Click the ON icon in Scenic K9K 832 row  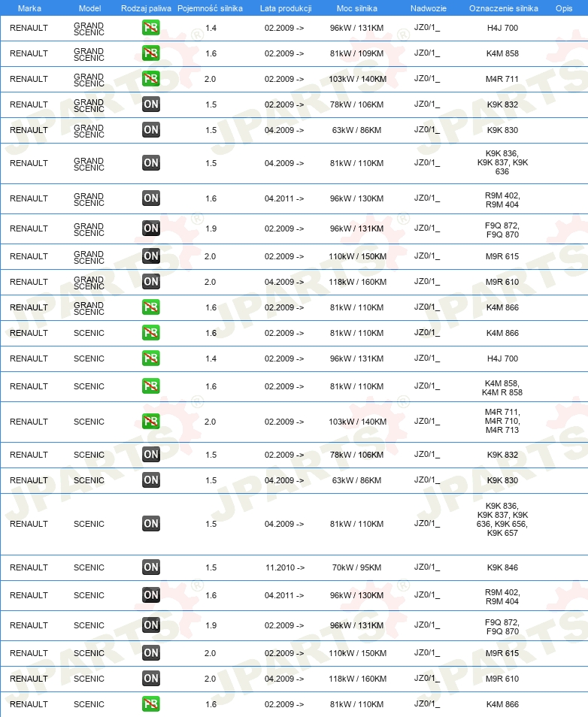click(151, 455)
